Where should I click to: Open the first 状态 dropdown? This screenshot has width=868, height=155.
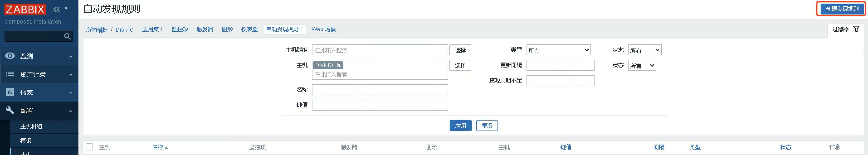644,50
